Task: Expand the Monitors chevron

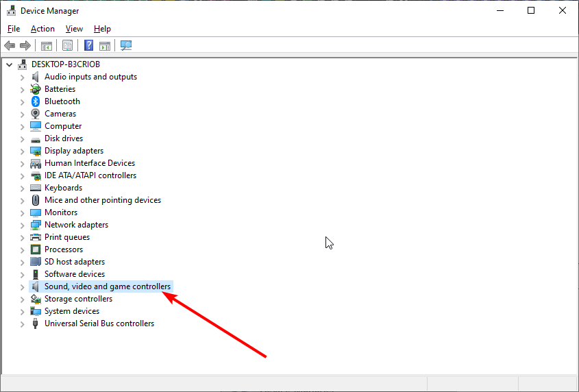Action: 22,213
